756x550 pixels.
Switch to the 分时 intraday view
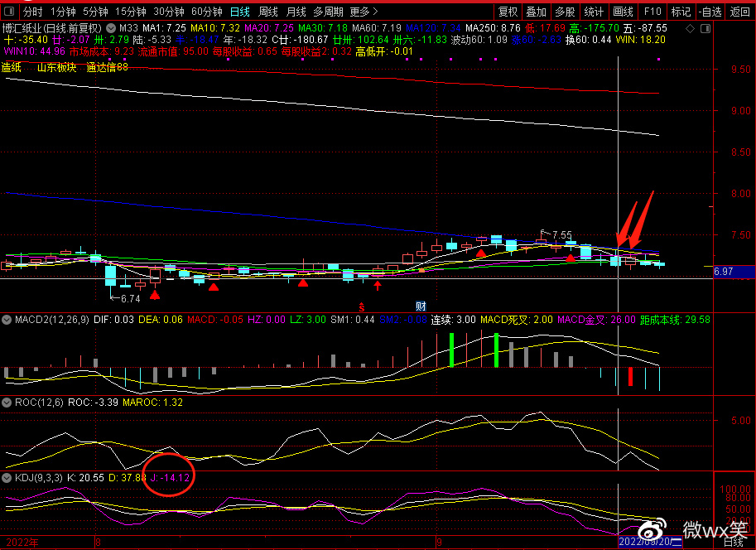(x=32, y=12)
